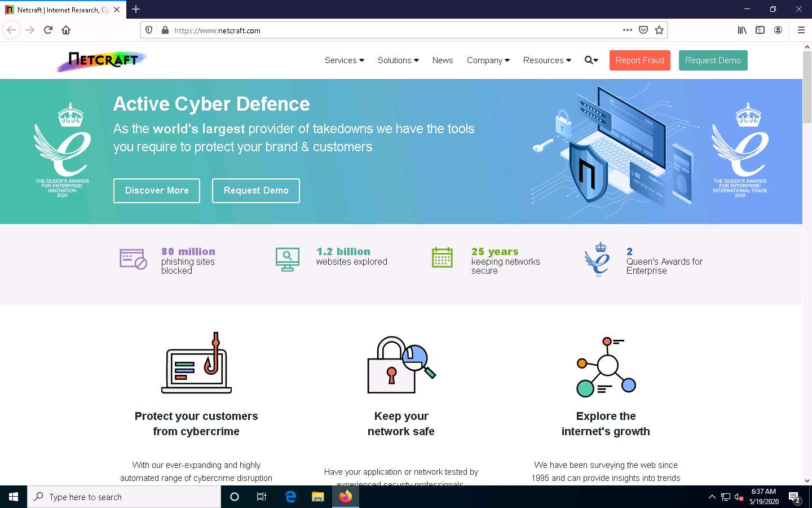Expand the Services dropdown menu

[x=344, y=60]
